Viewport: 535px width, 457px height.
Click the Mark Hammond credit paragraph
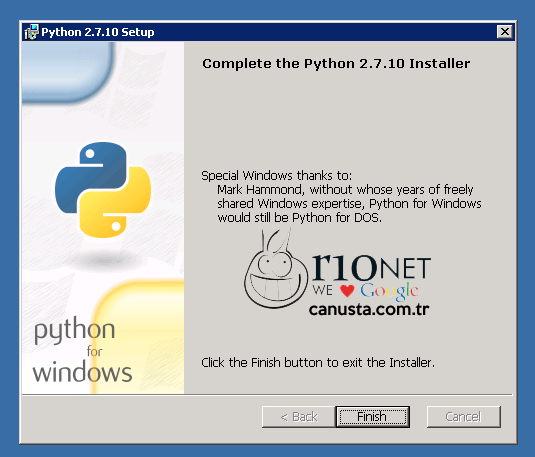click(x=349, y=203)
